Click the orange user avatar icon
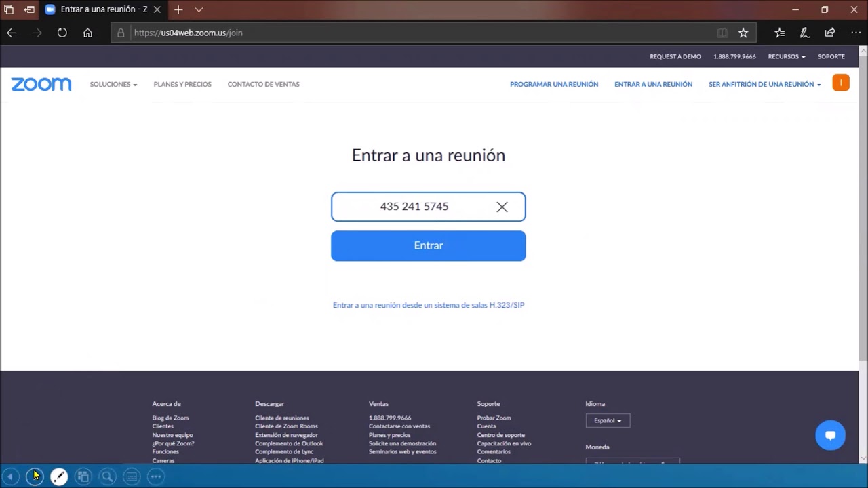Image resolution: width=868 pixels, height=488 pixels. 841,83
